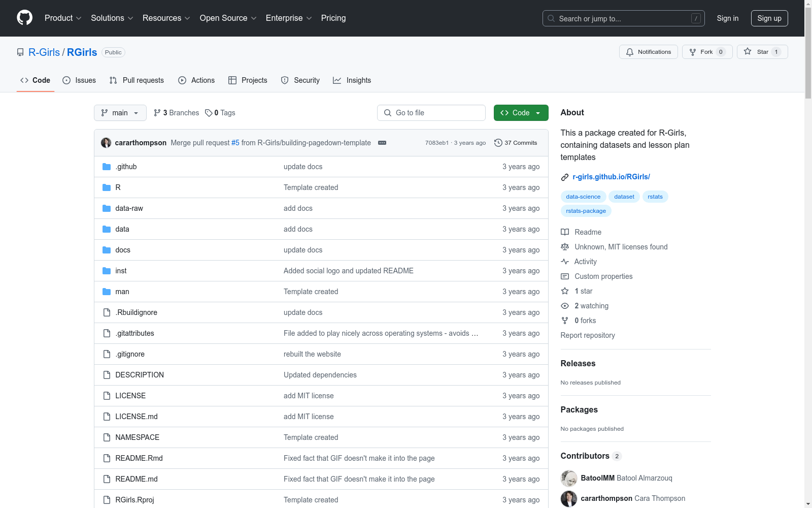Click the Search or jump to field
Image resolution: width=812 pixels, height=508 pixels.
(x=624, y=18)
